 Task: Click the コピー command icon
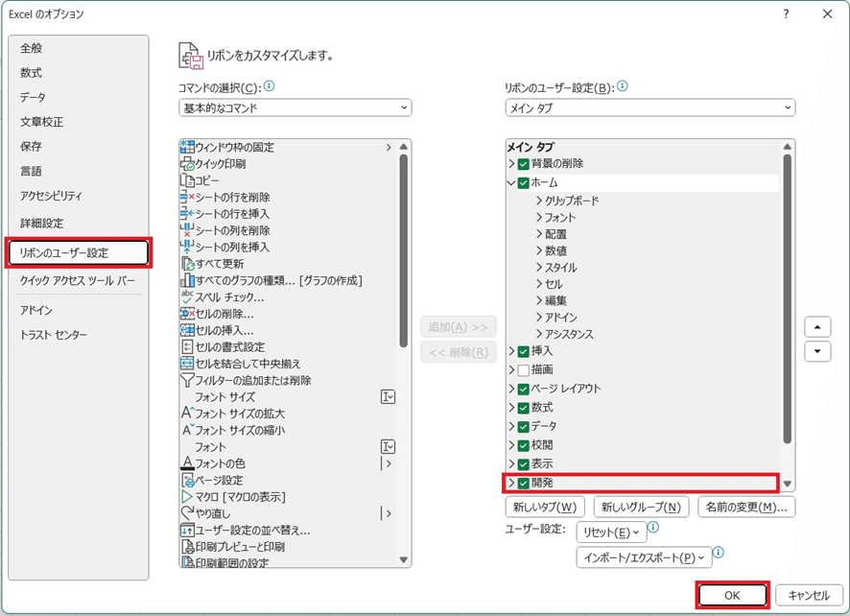(187, 180)
